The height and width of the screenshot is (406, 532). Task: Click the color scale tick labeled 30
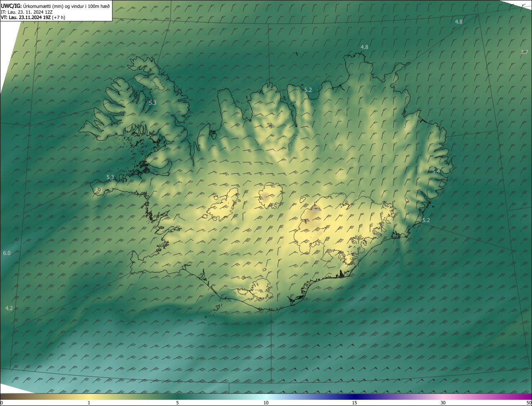pyautogui.click(x=443, y=403)
